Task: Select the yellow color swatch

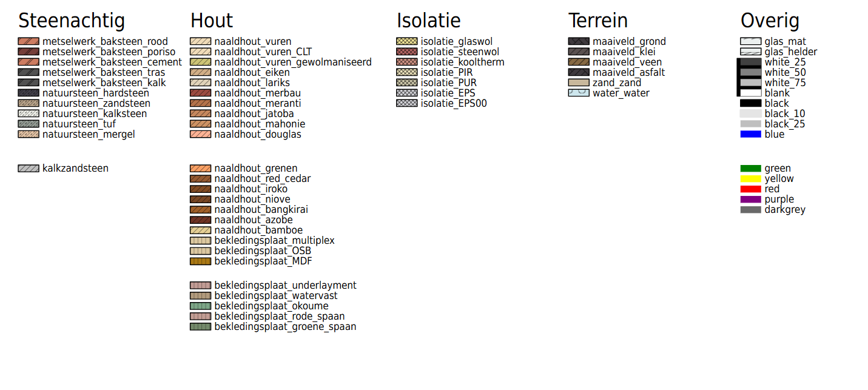Action: 751,178
